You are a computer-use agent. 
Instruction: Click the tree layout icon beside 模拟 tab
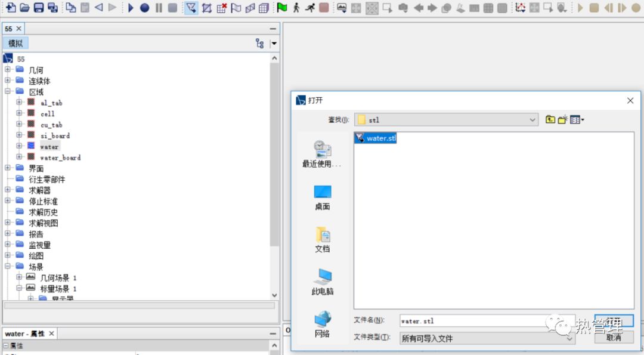(x=259, y=43)
